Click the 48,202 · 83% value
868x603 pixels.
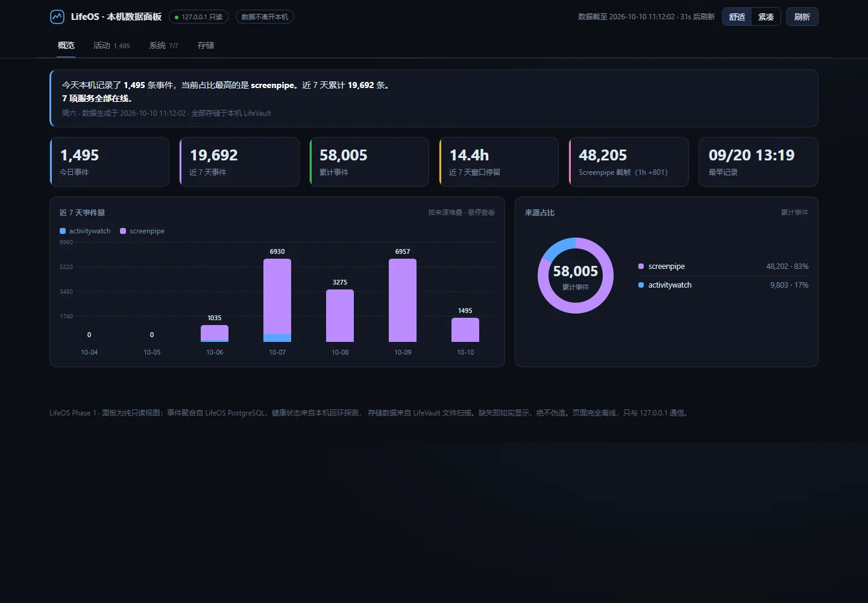point(787,267)
